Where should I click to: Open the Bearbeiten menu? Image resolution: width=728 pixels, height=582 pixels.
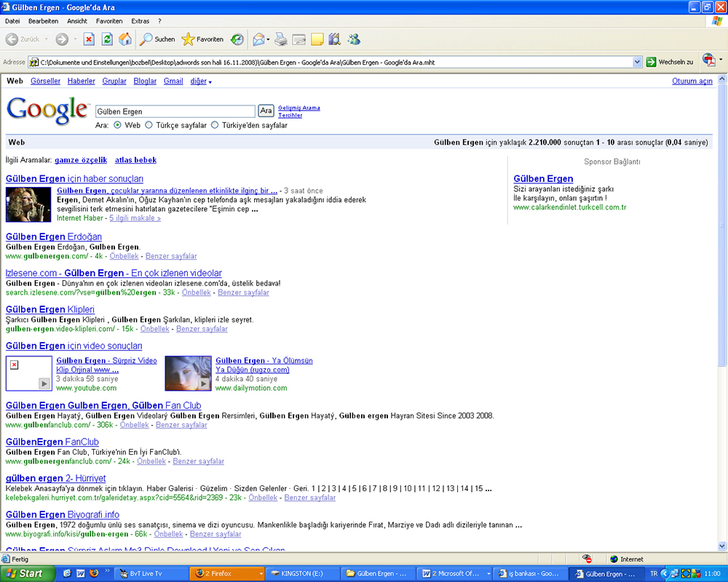click(x=43, y=21)
